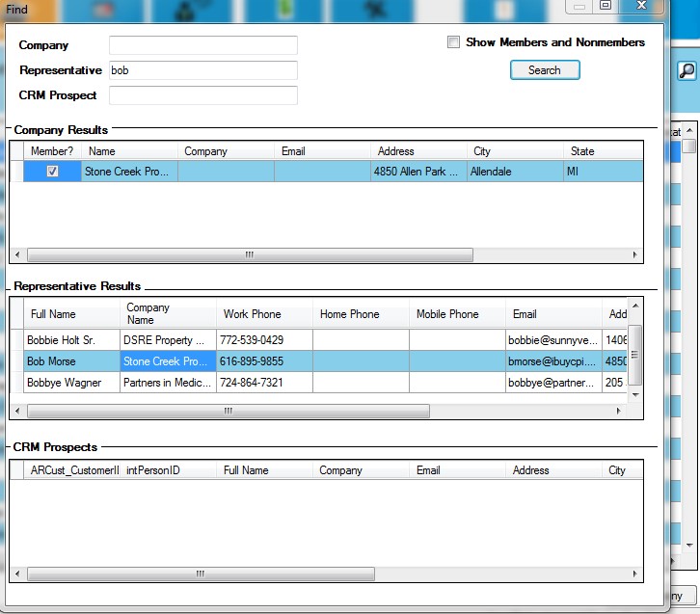Click the Representative Results vertical scrollbar thumb
700x614 pixels.
[634, 355]
